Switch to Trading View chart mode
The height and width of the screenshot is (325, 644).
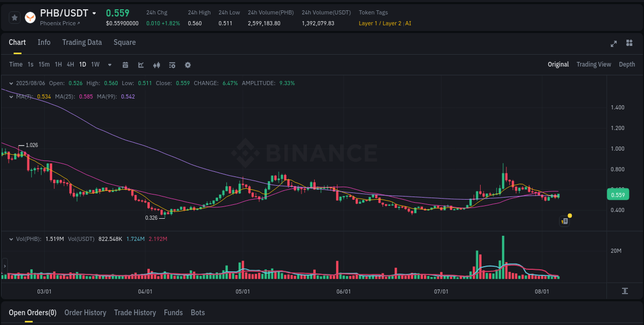(594, 64)
